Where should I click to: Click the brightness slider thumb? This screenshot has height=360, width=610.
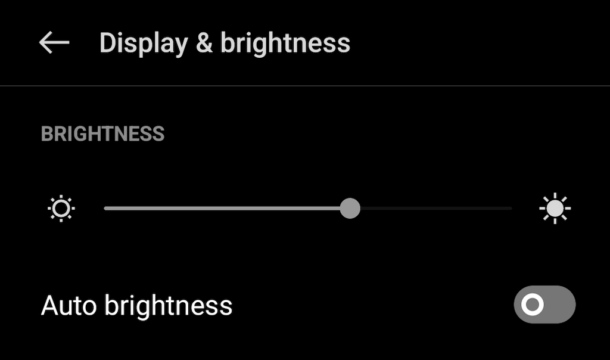pyautogui.click(x=350, y=209)
